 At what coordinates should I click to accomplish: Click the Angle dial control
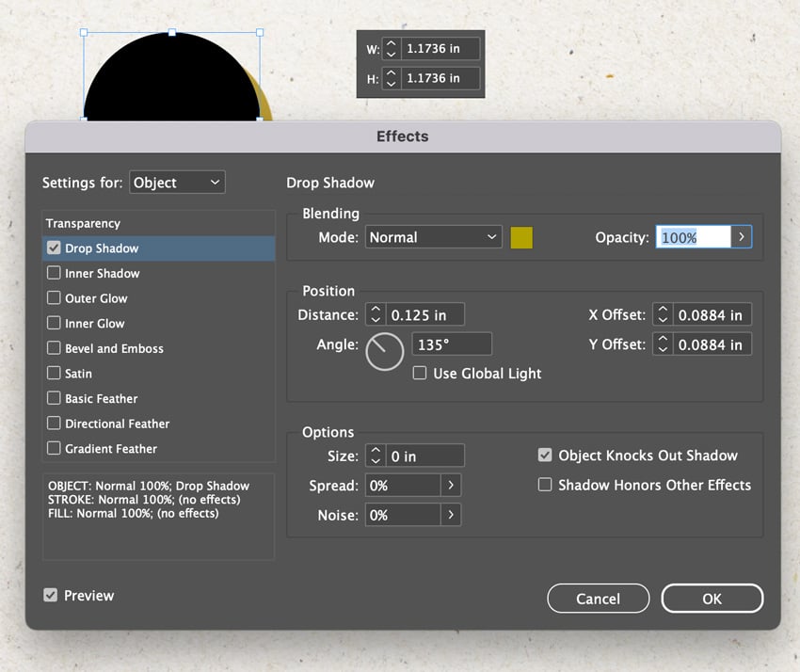[x=385, y=351]
